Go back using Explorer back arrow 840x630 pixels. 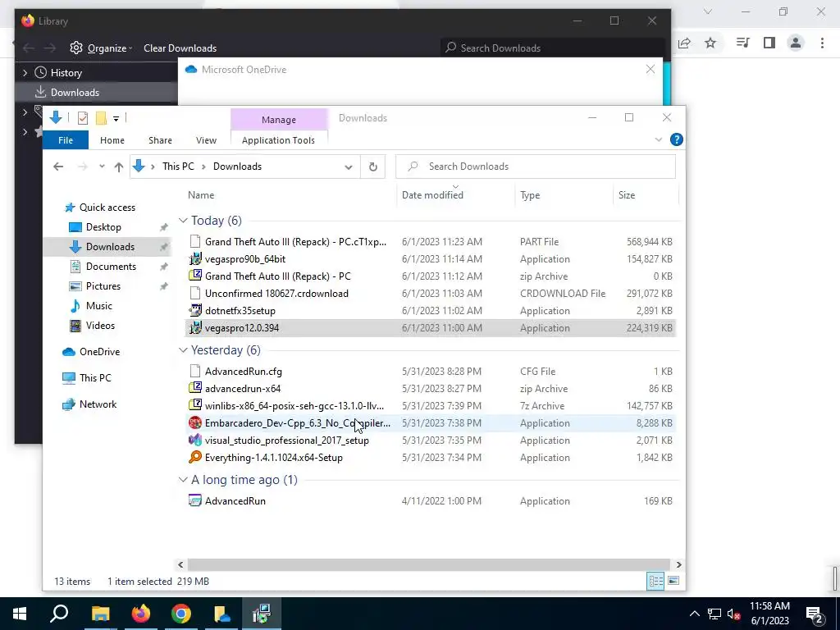58,167
